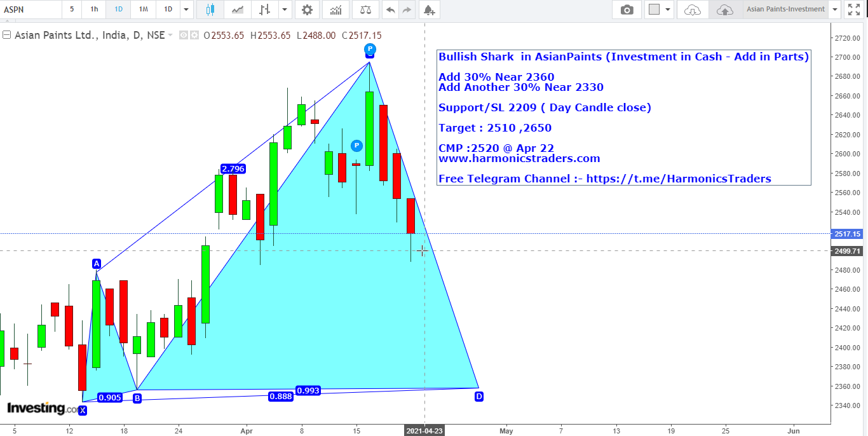This screenshot has width=868, height=436.
Task: Select the candlestick chart style icon
Action: point(210,10)
